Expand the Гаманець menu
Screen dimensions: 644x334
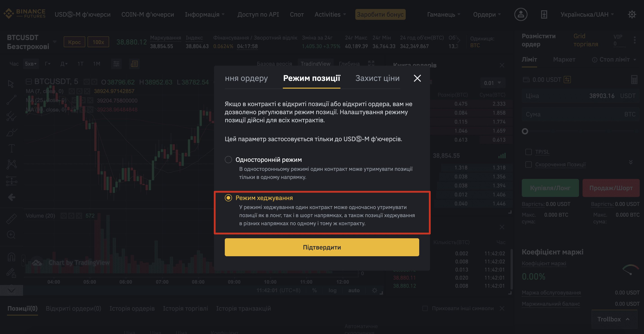[x=444, y=14]
